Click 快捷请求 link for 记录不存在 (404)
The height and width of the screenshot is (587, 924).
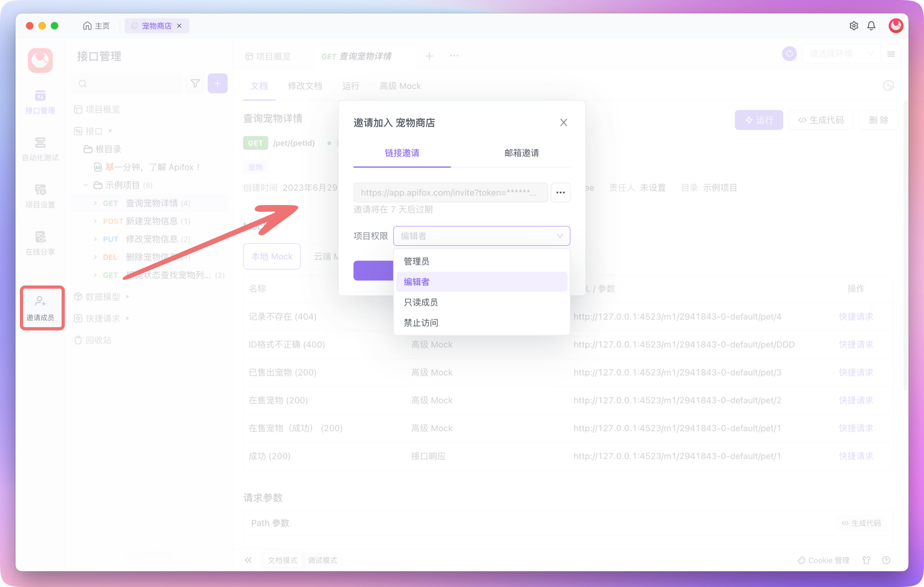coord(856,317)
